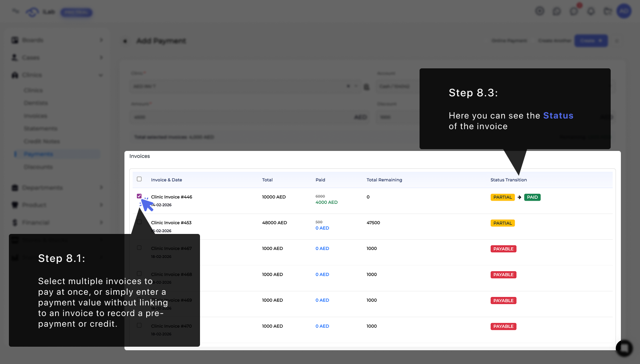Image resolution: width=640 pixels, height=364 pixels.
Task: Click the Product tooth icon in the sidebar
Action: 15,205
